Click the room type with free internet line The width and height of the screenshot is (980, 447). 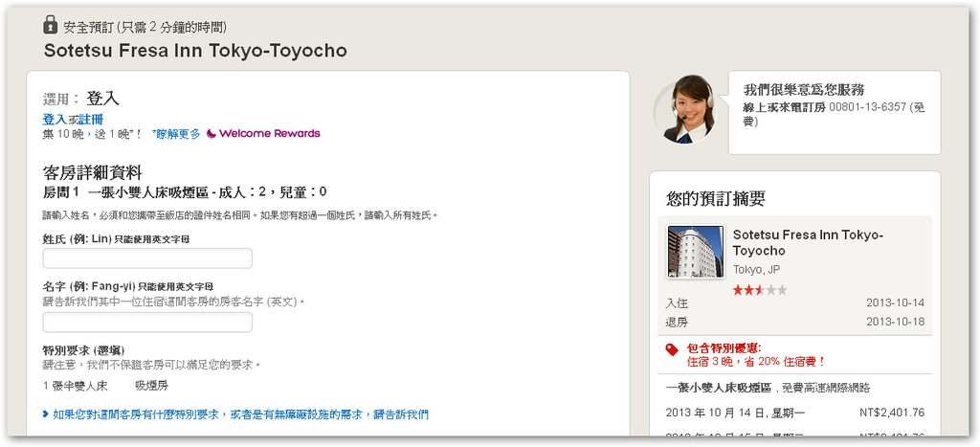768,388
